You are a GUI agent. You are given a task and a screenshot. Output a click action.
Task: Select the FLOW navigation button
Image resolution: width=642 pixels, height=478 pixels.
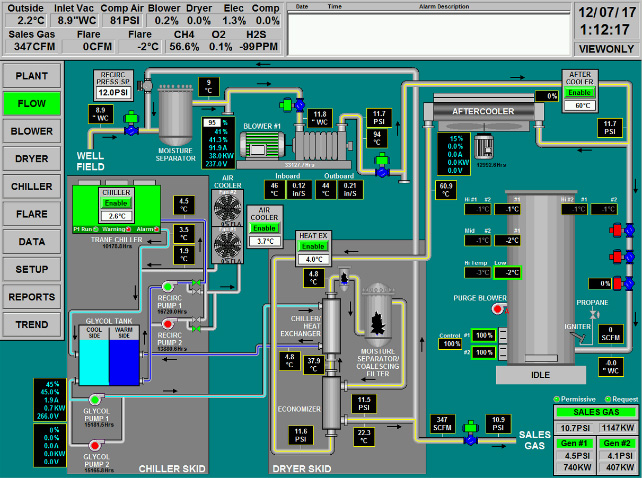32,103
